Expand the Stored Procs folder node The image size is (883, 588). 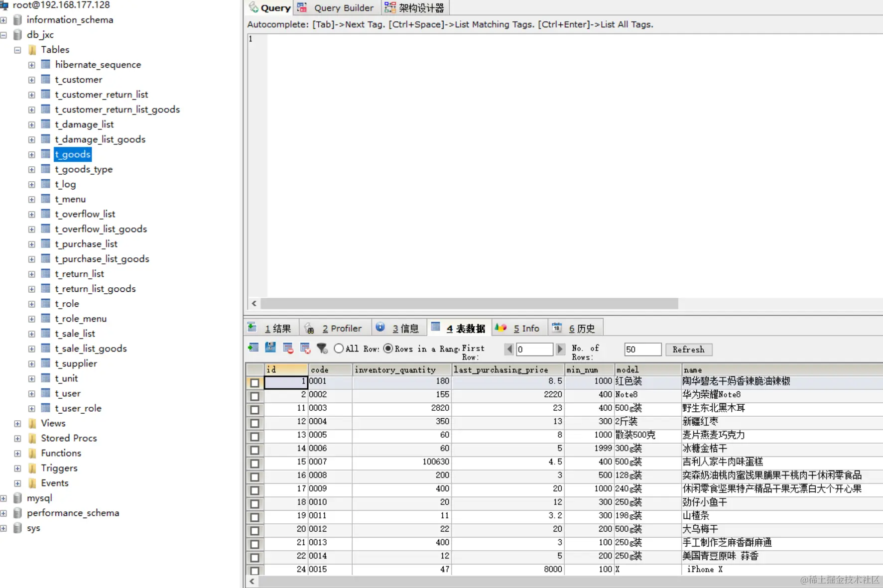[x=17, y=439]
